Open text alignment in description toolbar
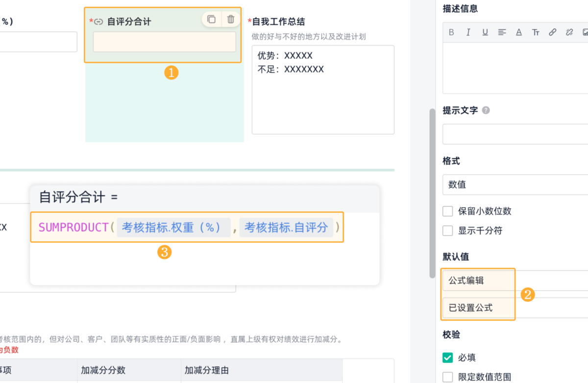 pyautogui.click(x=502, y=32)
